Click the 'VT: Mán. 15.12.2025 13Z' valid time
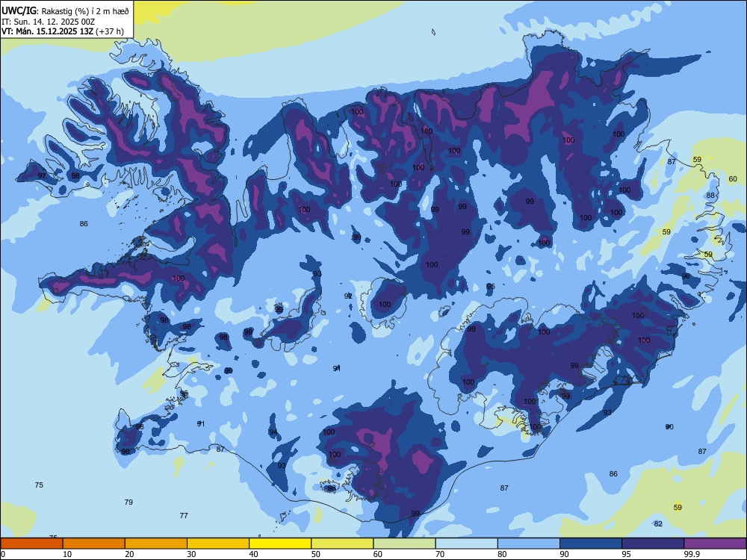The image size is (747, 560). [x=48, y=31]
